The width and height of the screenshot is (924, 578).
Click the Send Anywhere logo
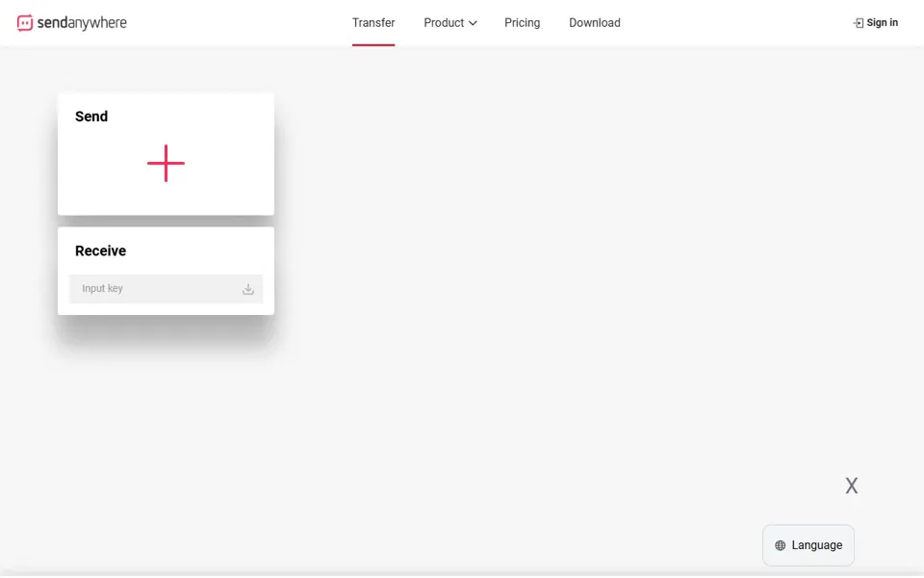click(72, 23)
